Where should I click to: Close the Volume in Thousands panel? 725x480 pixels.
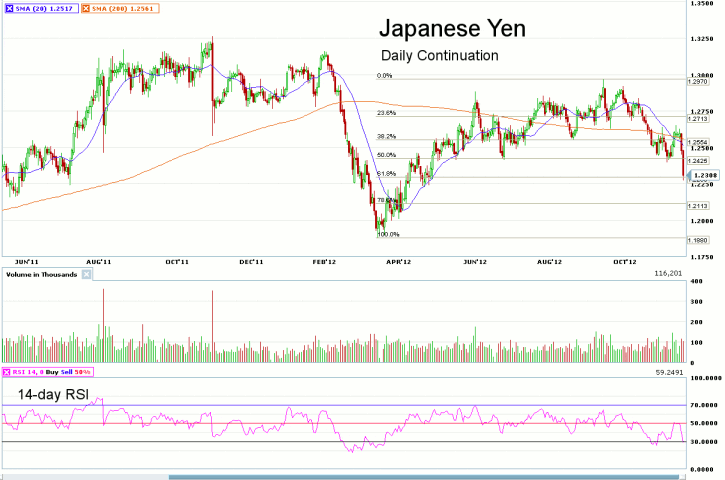(x=86, y=273)
